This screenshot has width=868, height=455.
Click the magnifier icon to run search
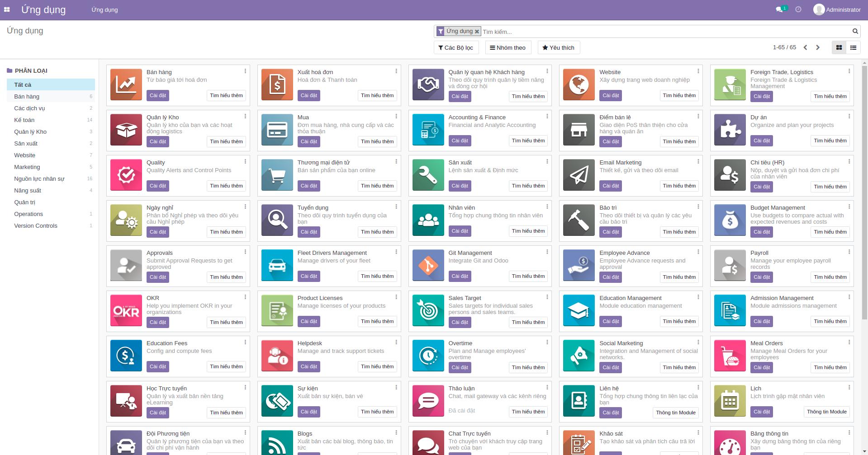pos(854,31)
